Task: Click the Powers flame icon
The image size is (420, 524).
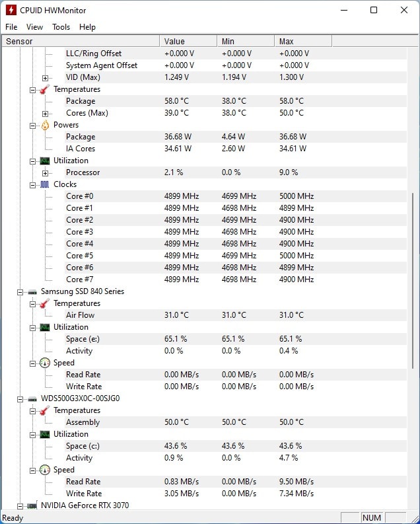Action: 45,126
